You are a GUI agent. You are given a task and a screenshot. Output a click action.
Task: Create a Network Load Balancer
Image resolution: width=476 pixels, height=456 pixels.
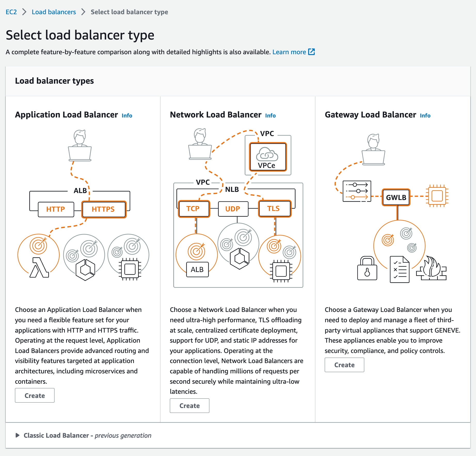coord(189,406)
